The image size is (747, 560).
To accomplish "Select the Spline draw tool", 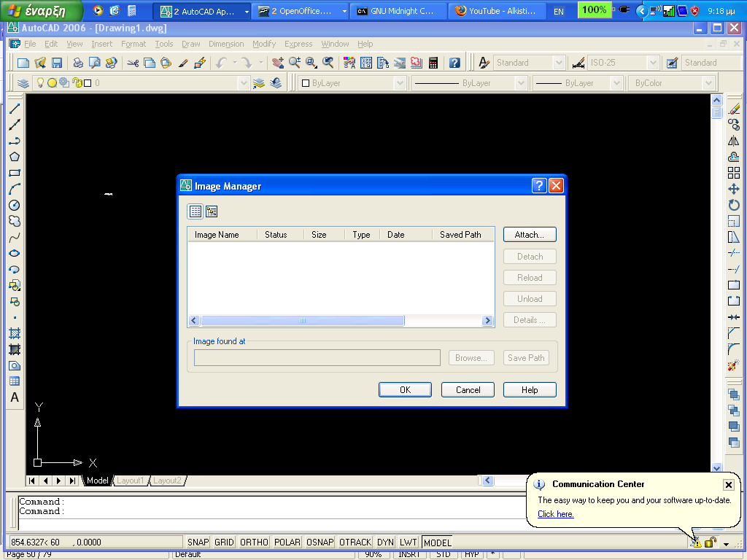I will tap(15, 237).
